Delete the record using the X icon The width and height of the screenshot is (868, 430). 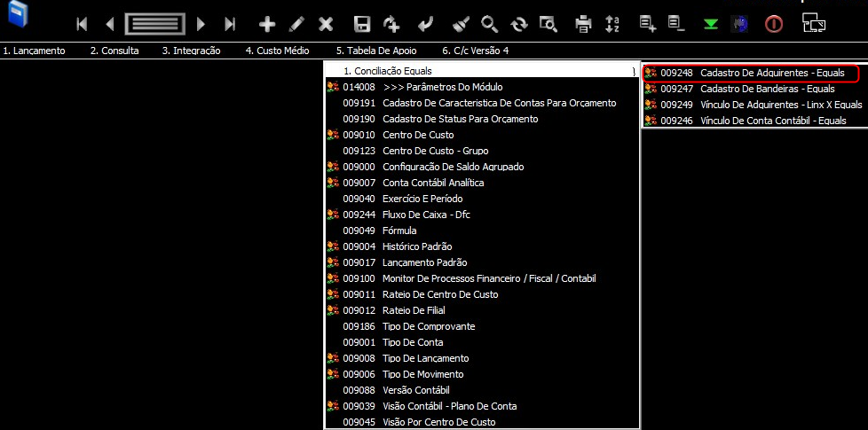327,24
